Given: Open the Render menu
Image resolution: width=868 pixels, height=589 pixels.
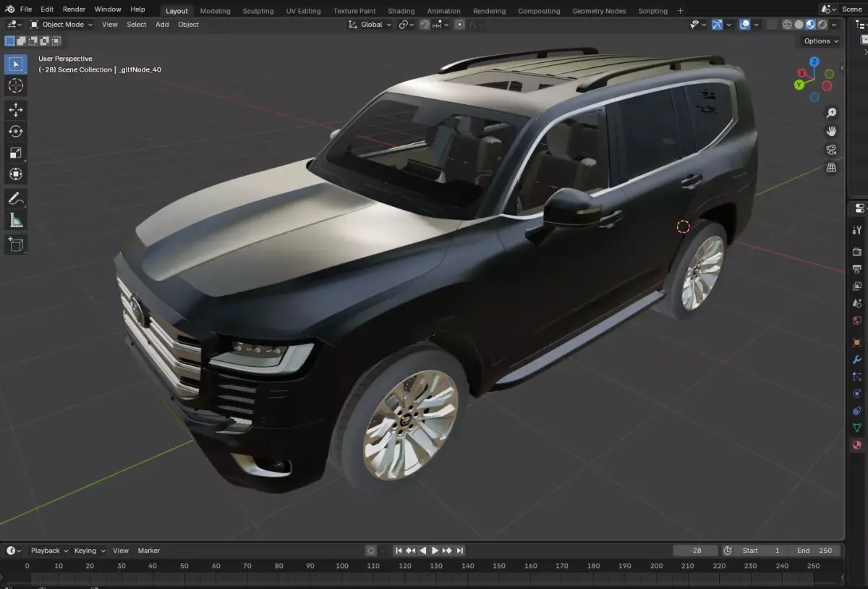Looking at the screenshot, I should 74,9.
